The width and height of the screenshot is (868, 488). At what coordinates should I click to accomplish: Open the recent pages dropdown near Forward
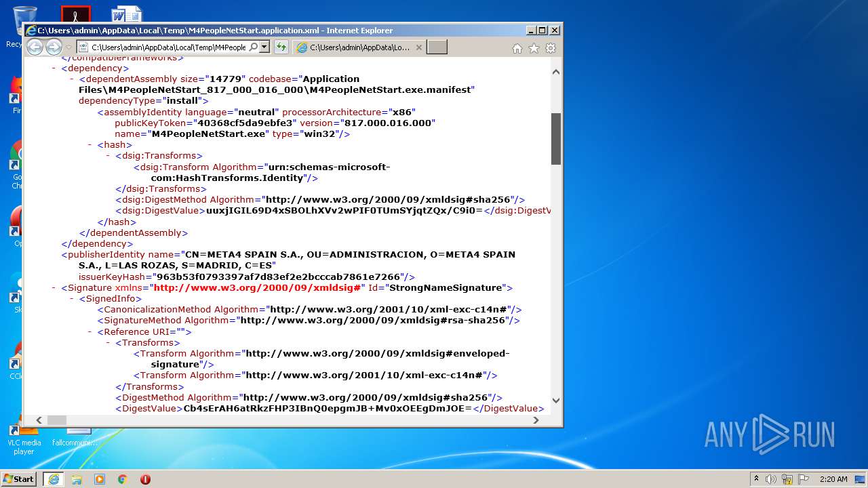click(x=68, y=47)
